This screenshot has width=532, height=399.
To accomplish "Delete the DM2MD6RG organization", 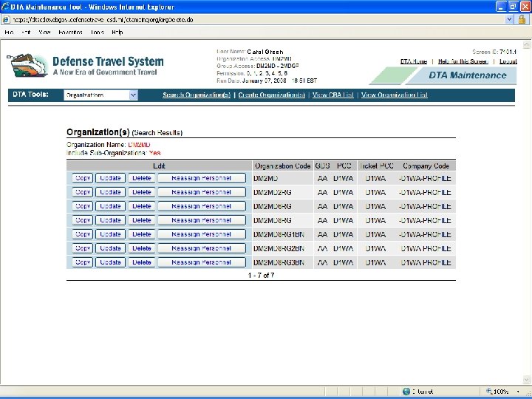I will click(x=141, y=206).
